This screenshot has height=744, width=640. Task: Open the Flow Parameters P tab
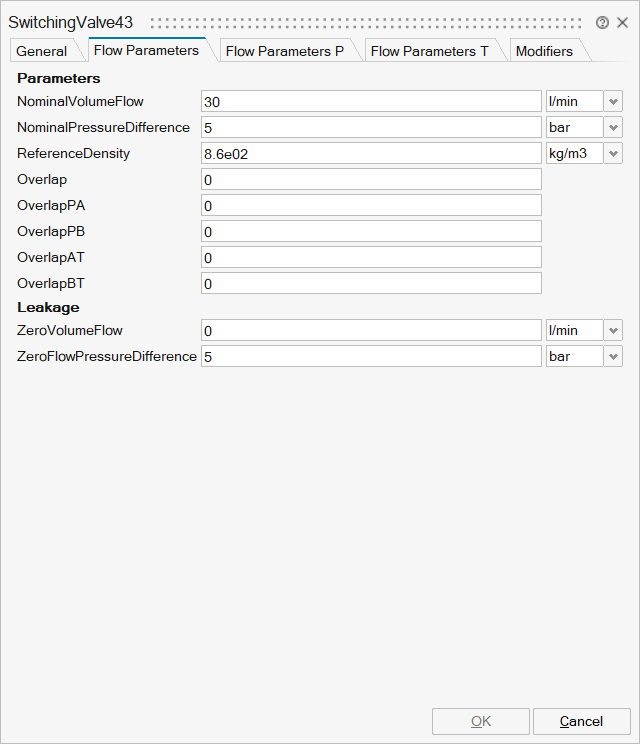point(285,51)
